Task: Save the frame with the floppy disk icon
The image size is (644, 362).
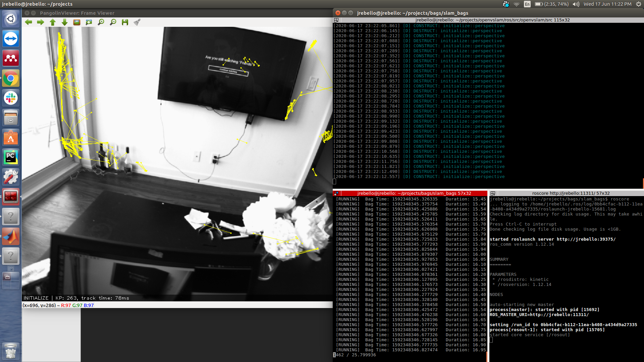Action: click(x=124, y=22)
